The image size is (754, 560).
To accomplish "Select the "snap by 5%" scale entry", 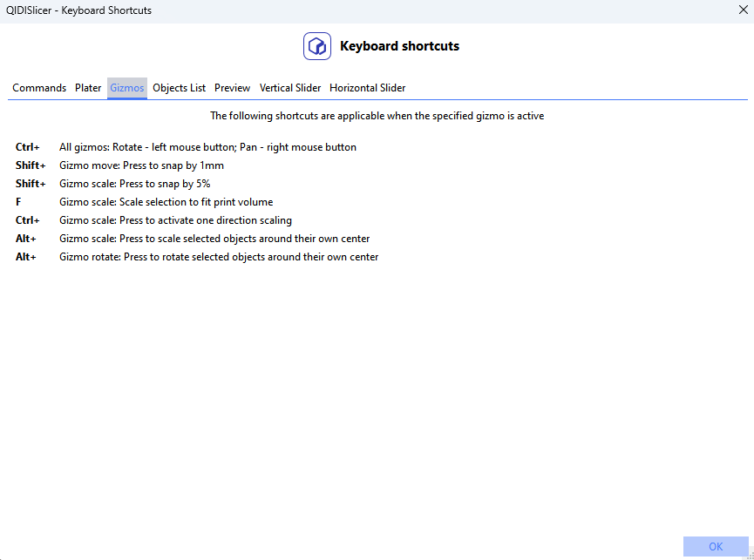I will coord(134,184).
